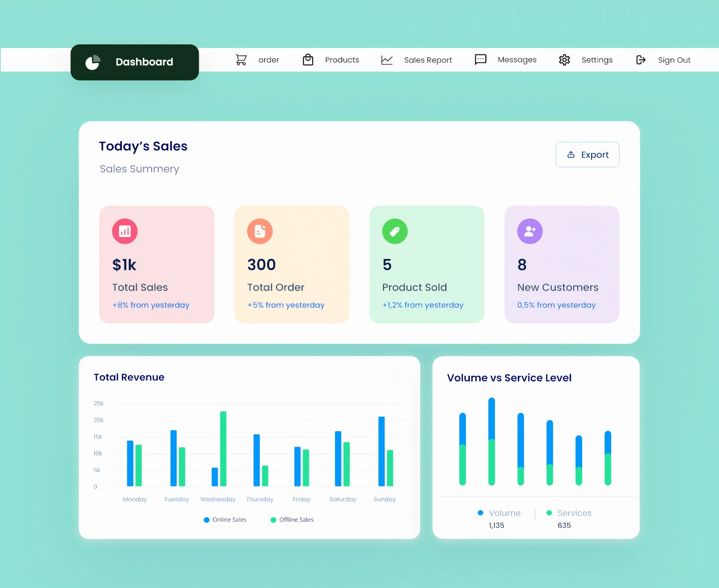Click the shopping cart order icon

[x=241, y=59]
